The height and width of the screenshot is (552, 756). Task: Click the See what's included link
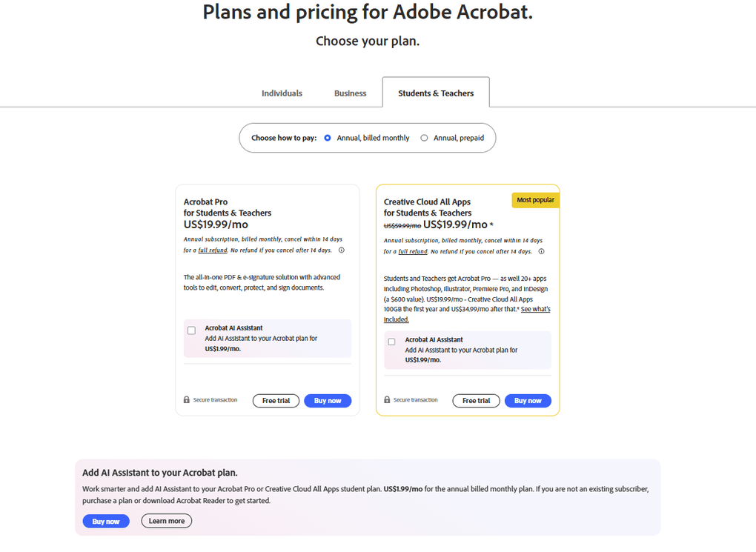click(535, 309)
